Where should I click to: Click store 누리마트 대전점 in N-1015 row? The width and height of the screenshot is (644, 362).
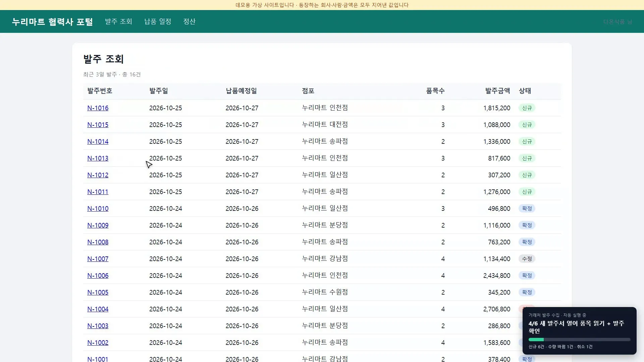(325, 125)
